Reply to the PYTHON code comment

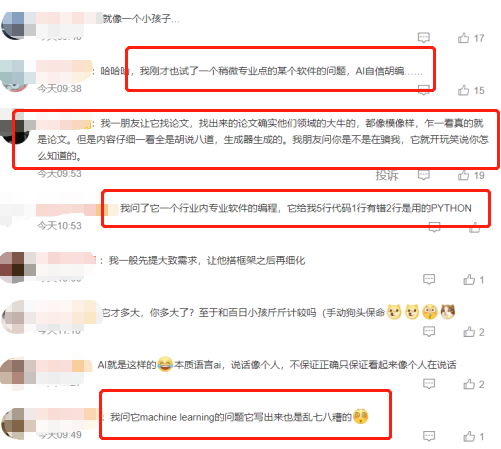[434, 227]
